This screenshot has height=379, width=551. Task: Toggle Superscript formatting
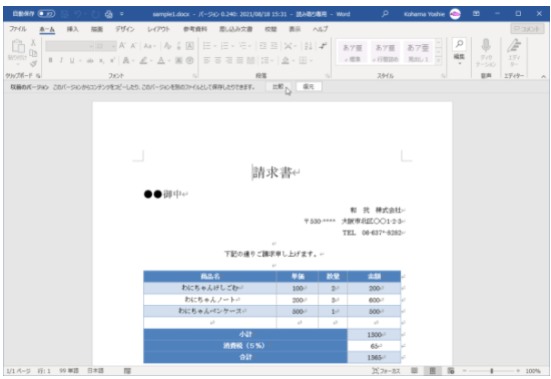pos(112,60)
